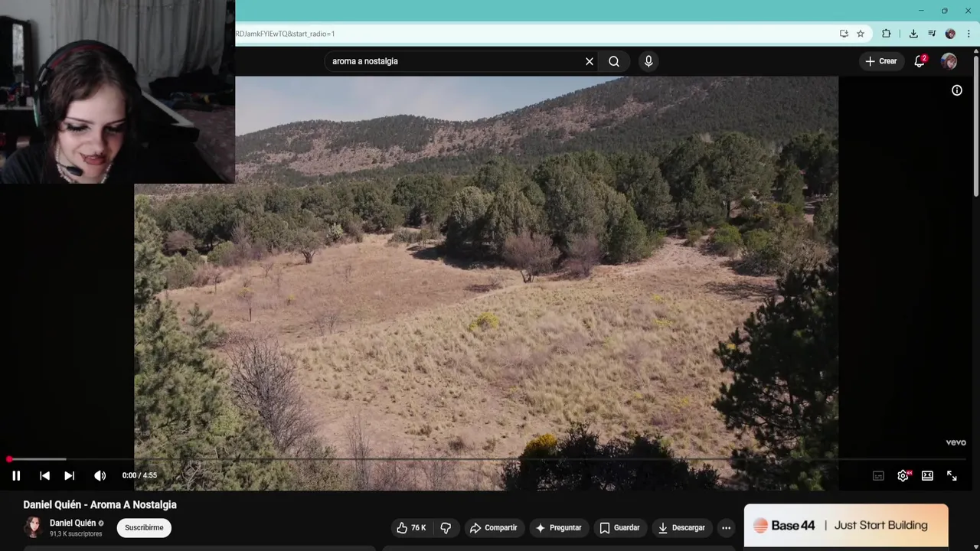Open the player settings gear

point(903,476)
